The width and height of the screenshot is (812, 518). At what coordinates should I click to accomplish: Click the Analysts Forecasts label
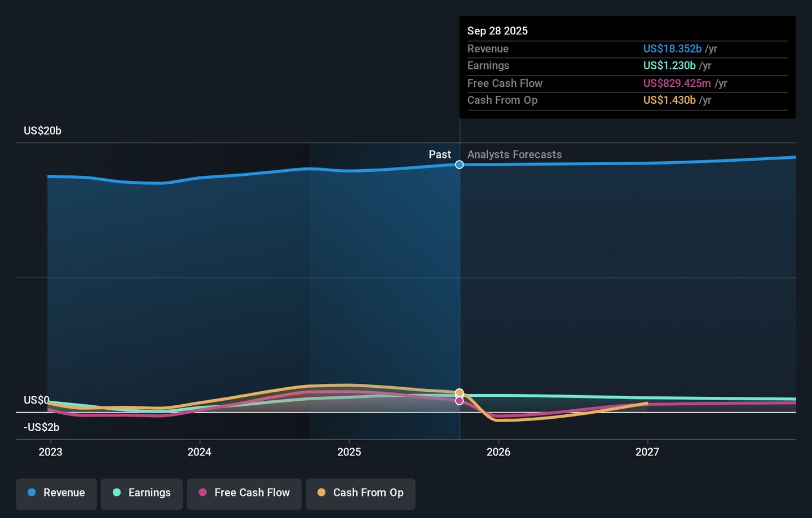pyautogui.click(x=514, y=154)
